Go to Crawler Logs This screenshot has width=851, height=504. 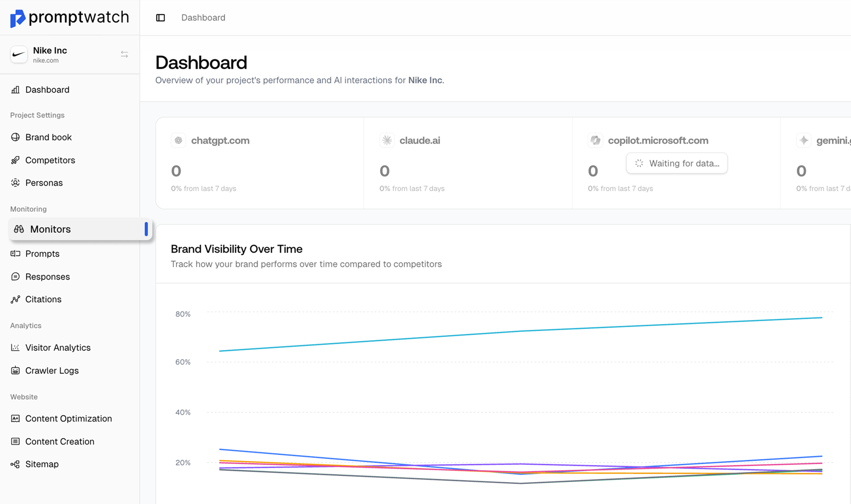(x=52, y=370)
